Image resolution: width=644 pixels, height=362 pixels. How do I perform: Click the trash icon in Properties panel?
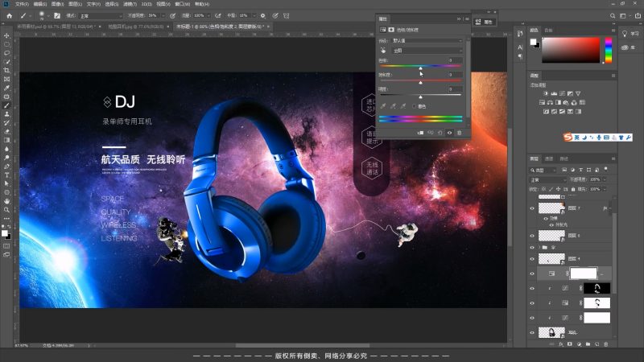click(x=460, y=133)
